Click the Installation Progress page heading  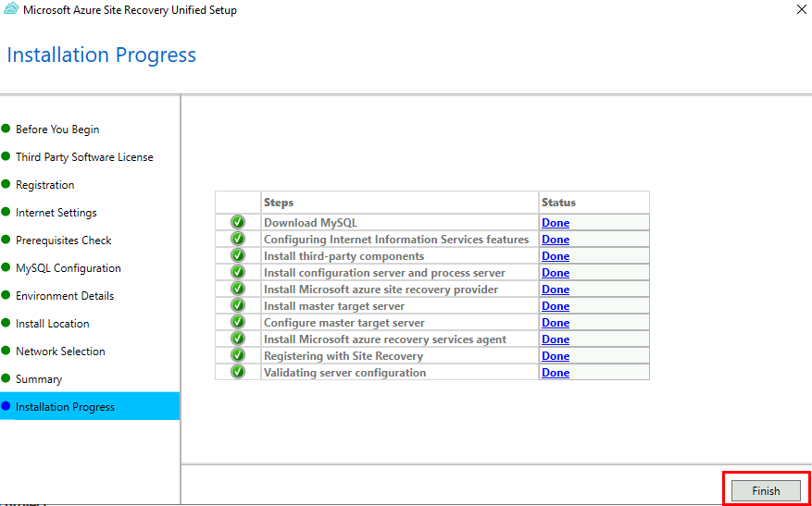coord(102,55)
